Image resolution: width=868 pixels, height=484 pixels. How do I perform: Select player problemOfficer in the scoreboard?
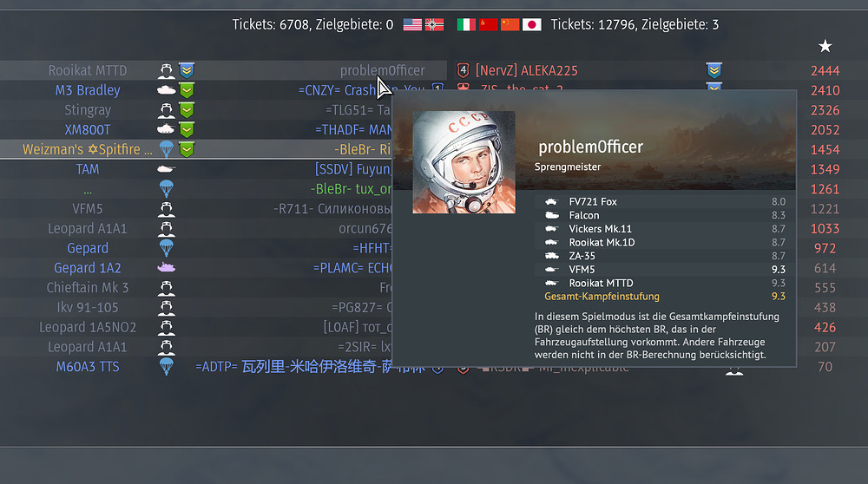point(382,70)
